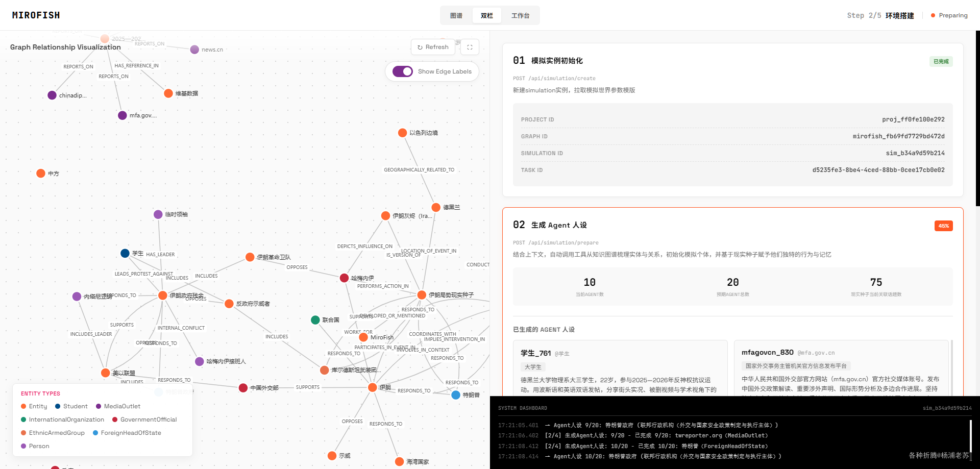The image size is (980, 469).
Task: Click the 反政府示威者 node
Action: pos(229,304)
